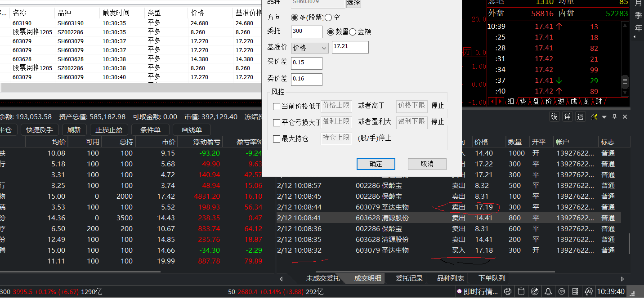Image resolution: width=644 pixels, height=299 pixels.
Task: Click the red left arrow beside tick tabs
Action: [492, 102]
